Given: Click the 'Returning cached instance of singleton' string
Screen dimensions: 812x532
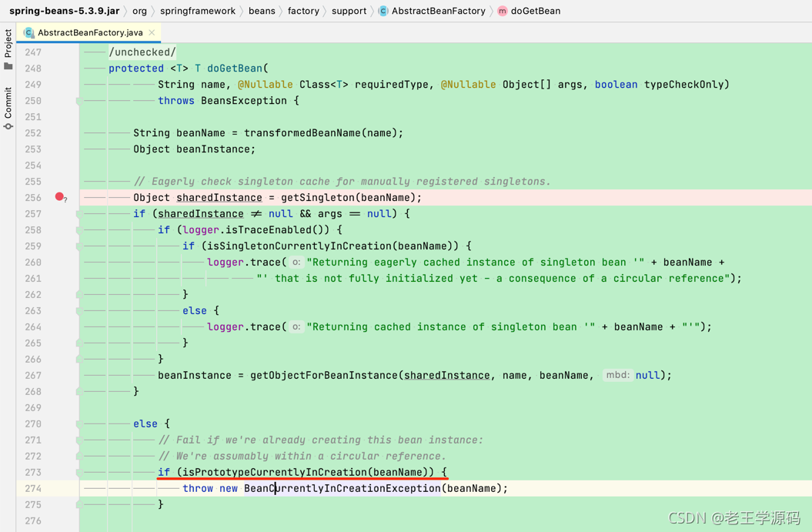Looking at the screenshot, I should point(450,326).
